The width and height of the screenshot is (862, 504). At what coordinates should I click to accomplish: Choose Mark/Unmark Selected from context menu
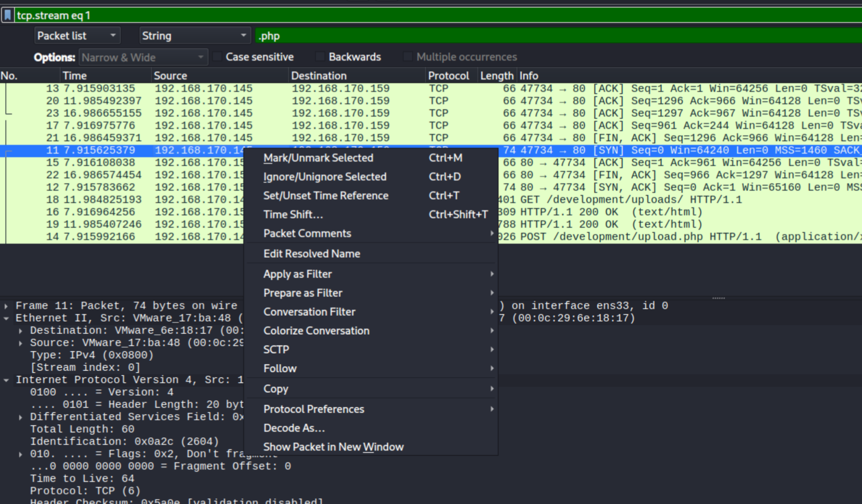(x=372, y=158)
